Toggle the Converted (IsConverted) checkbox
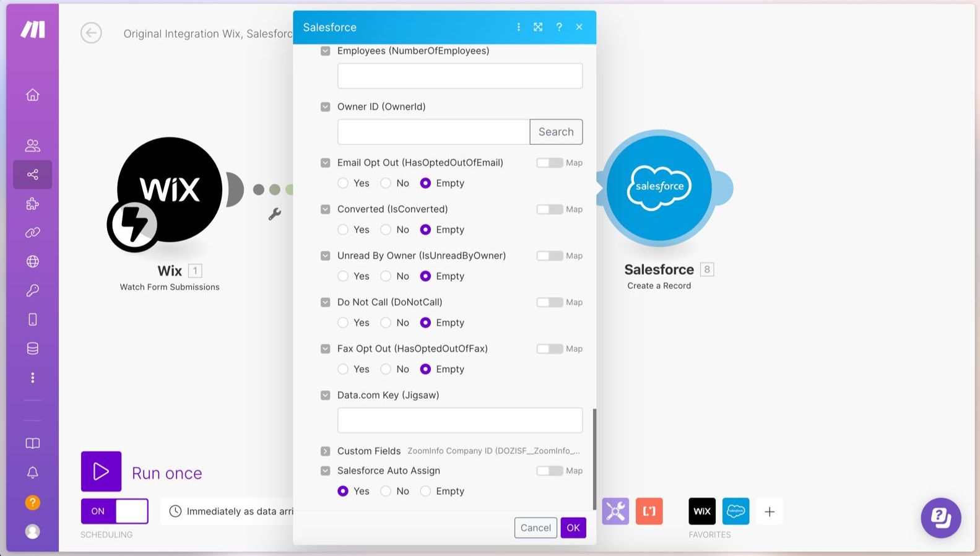Viewport: 980px width, 556px height. pos(325,209)
